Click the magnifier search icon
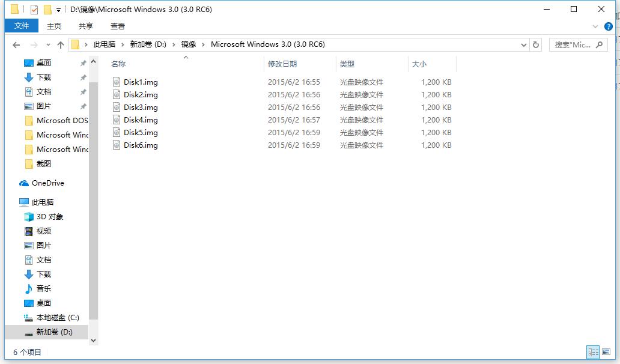Image resolution: width=620 pixels, height=364 pixels. 600,44
